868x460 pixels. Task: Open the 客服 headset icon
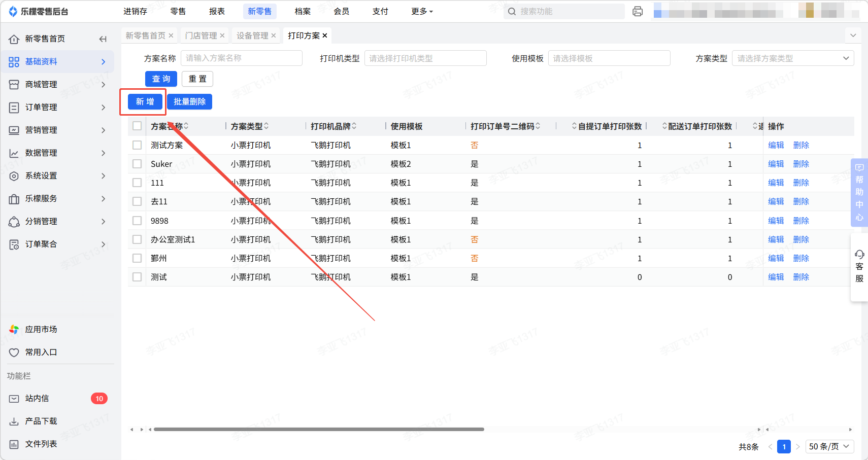click(x=859, y=254)
